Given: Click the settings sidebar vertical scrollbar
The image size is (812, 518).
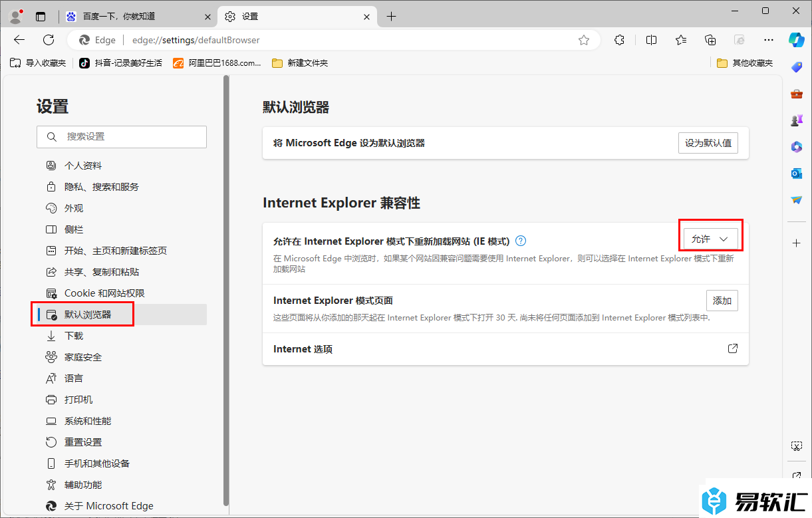Looking at the screenshot, I should coord(226,291).
